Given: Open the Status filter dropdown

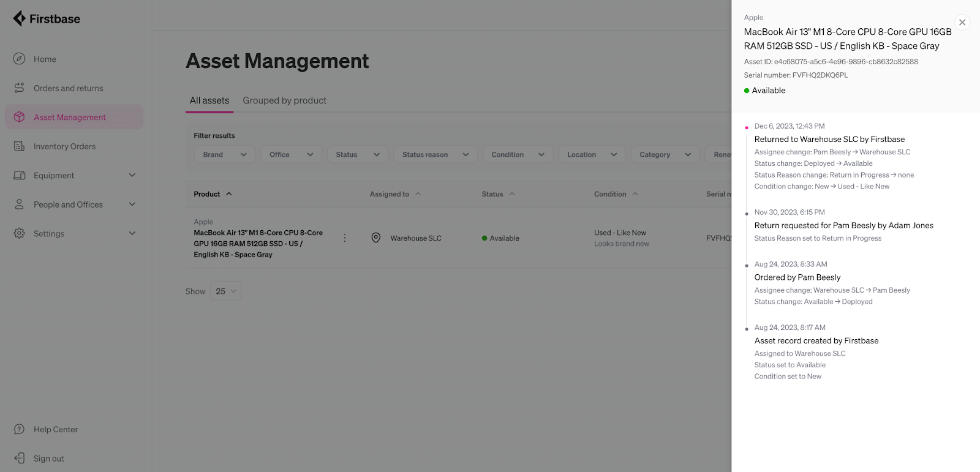Looking at the screenshot, I should click(358, 154).
